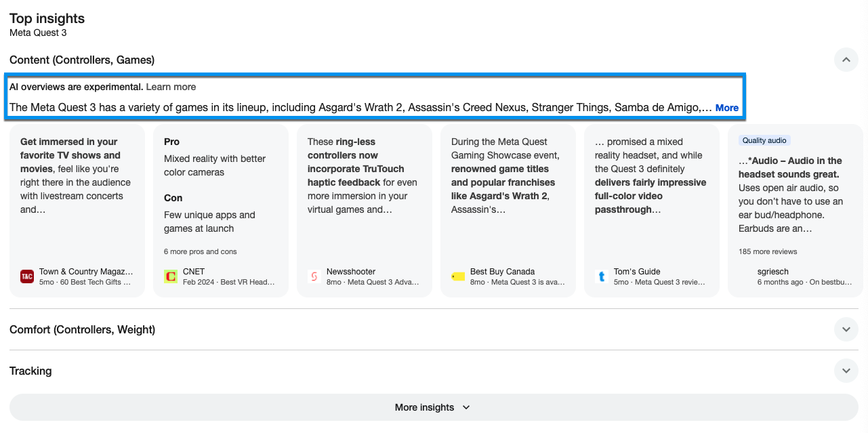The image size is (868, 433).
Task: Collapse the Content (Controllers, Games) section
Action: pos(846,60)
